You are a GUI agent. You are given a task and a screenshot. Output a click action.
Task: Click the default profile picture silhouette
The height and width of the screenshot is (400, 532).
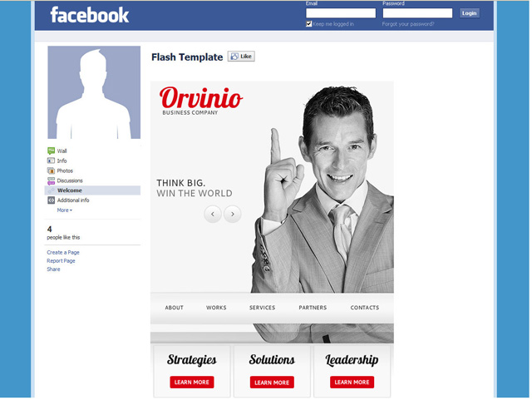94,92
